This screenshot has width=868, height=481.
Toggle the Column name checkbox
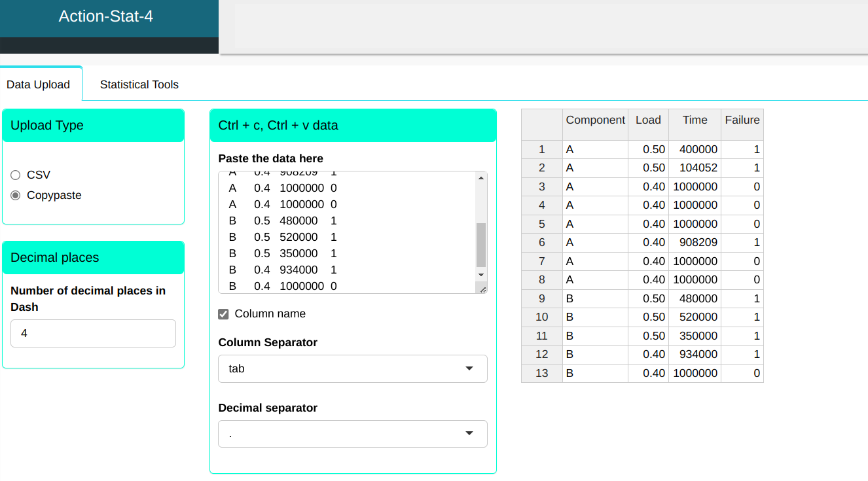pos(223,314)
